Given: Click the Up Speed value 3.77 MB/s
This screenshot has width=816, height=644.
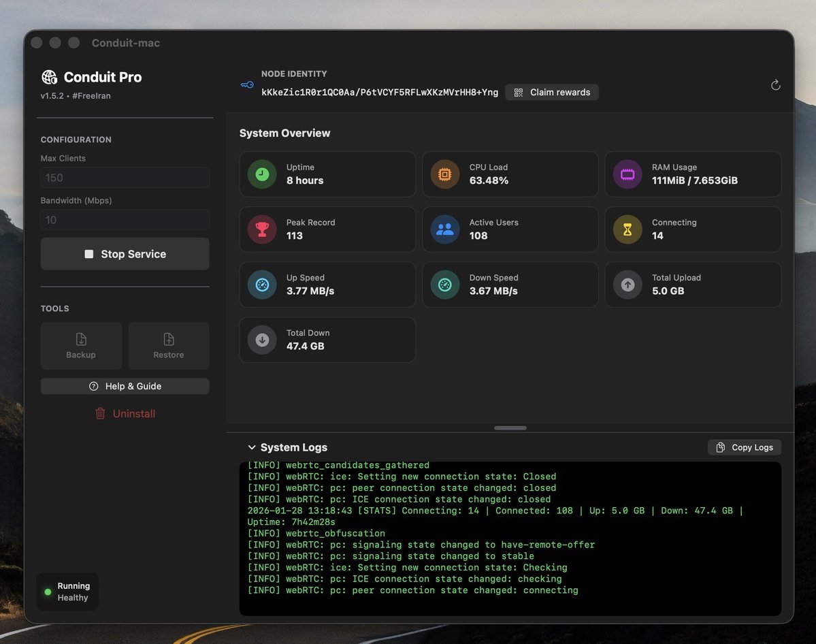Looking at the screenshot, I should click(x=310, y=291).
